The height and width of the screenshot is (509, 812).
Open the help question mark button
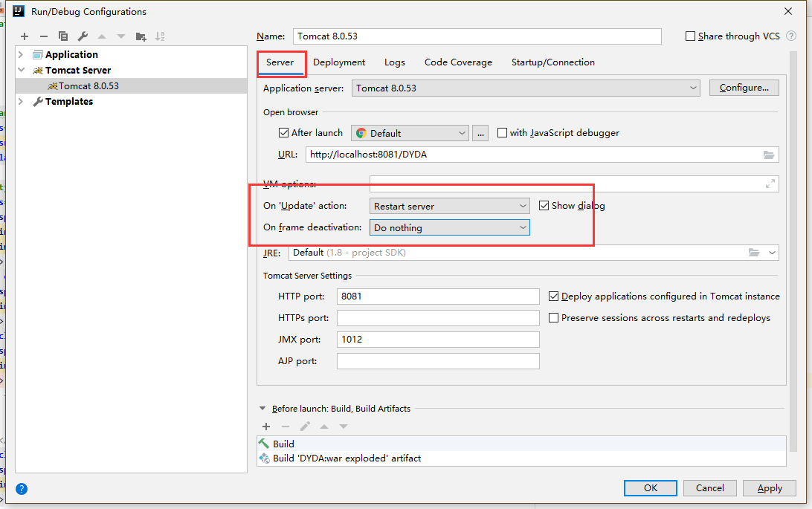tap(22, 489)
